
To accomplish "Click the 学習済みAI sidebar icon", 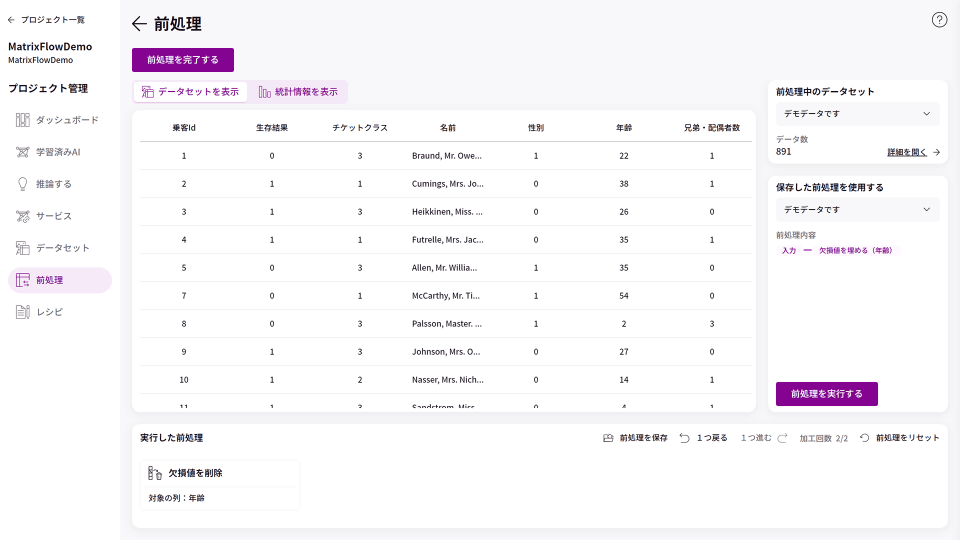I will (23, 152).
